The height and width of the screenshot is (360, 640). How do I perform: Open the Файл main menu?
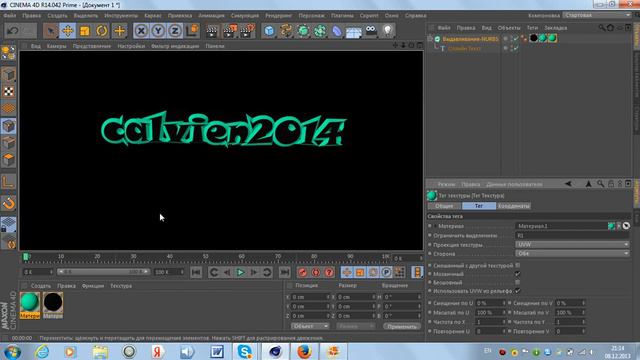pos(10,16)
